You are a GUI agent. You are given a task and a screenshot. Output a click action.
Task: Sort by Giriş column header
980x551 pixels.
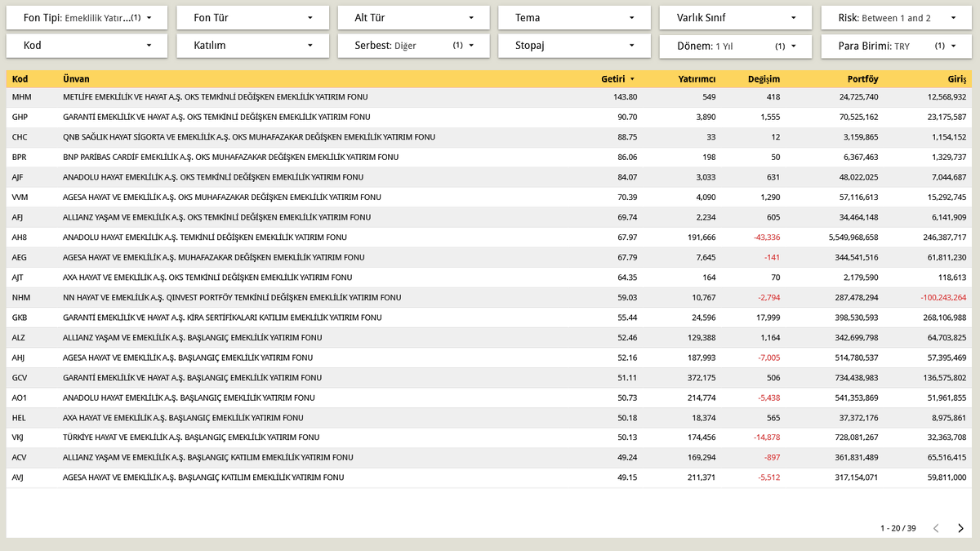pos(956,79)
